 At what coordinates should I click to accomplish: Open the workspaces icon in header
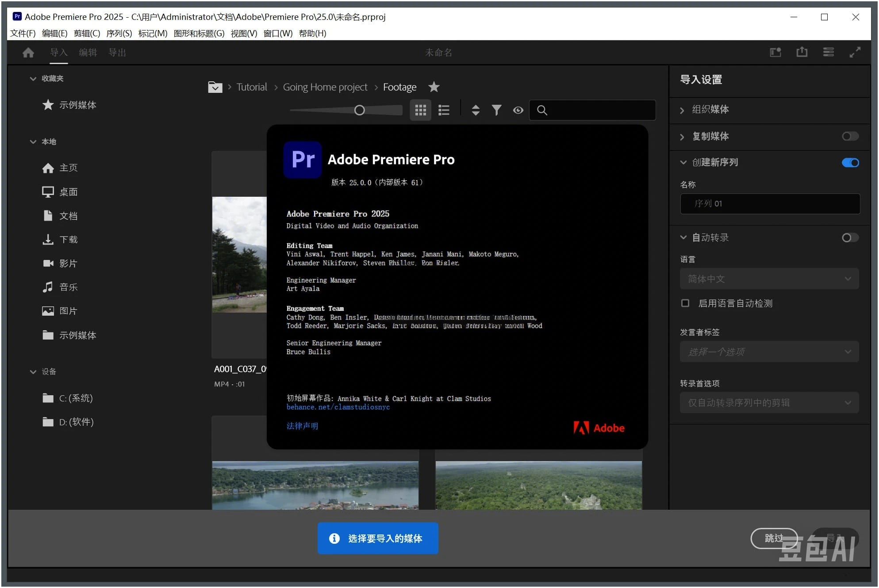tap(775, 53)
